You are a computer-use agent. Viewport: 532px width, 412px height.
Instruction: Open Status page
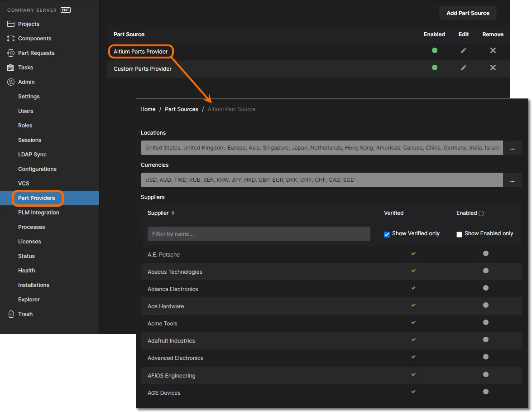26,256
